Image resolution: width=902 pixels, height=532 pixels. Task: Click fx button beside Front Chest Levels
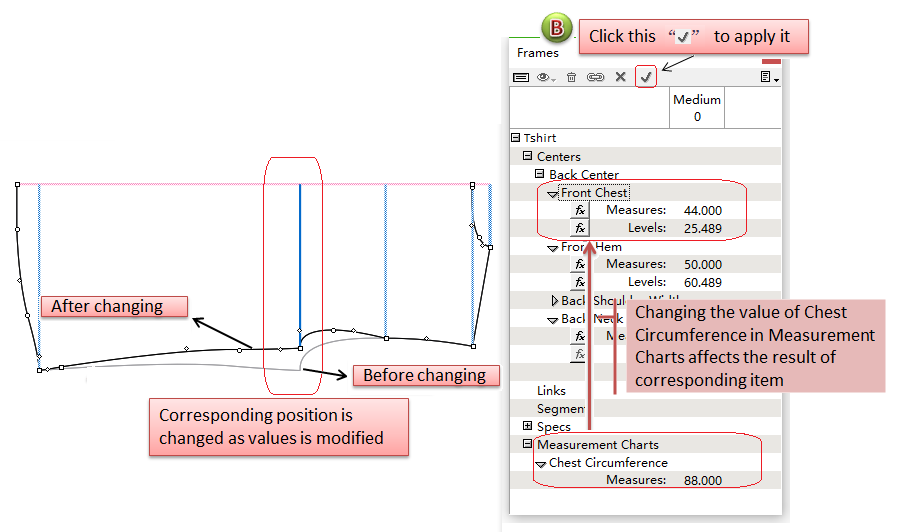(x=580, y=228)
